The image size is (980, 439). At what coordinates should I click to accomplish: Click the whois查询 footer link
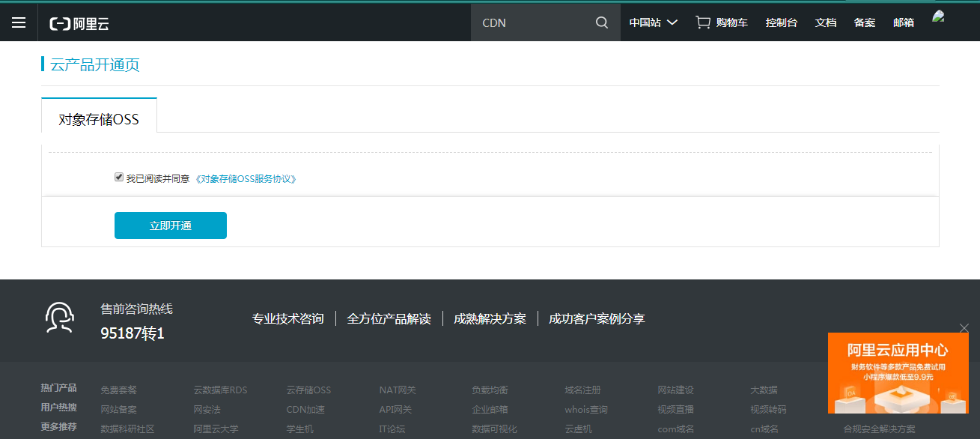(x=586, y=410)
